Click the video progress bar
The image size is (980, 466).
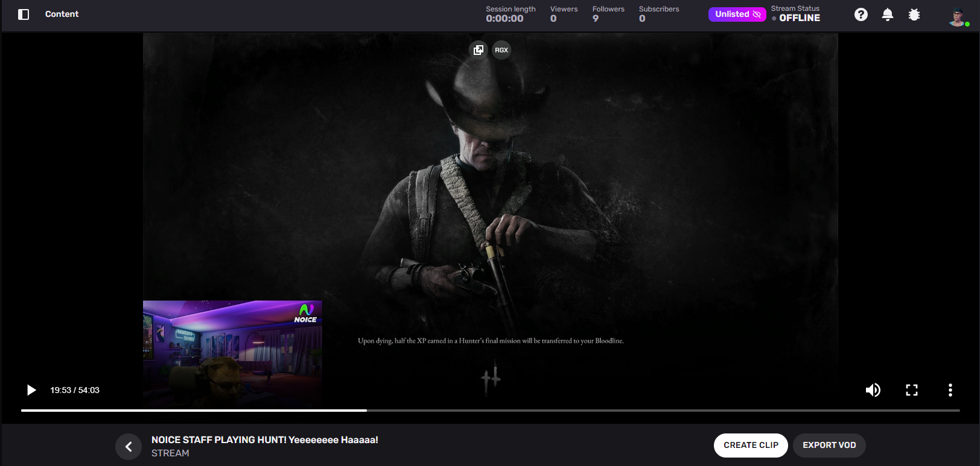490,411
